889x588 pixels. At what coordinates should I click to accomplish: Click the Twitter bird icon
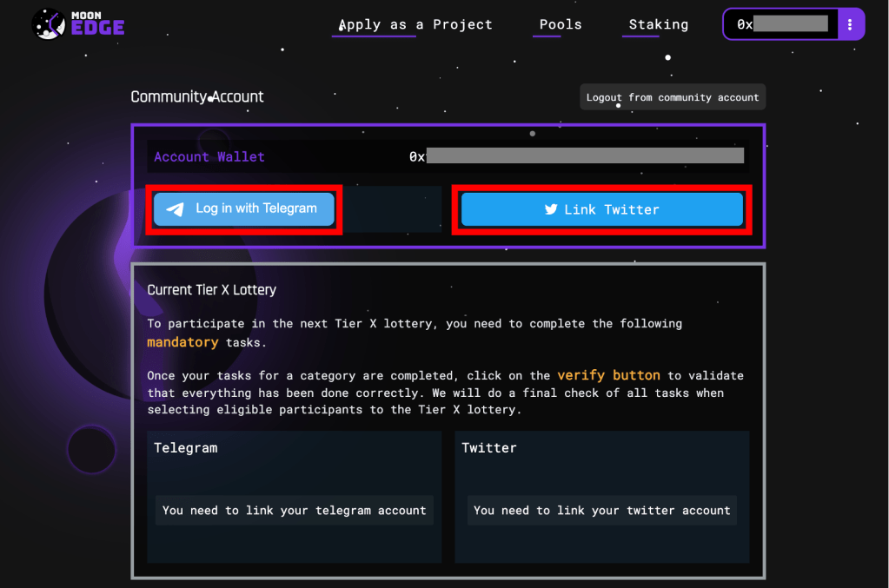550,209
